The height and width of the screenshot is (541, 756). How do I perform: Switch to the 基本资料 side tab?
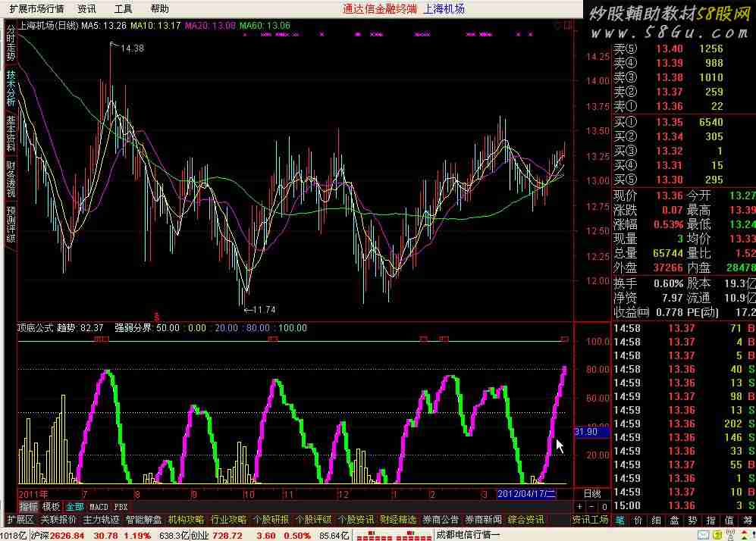(11, 133)
